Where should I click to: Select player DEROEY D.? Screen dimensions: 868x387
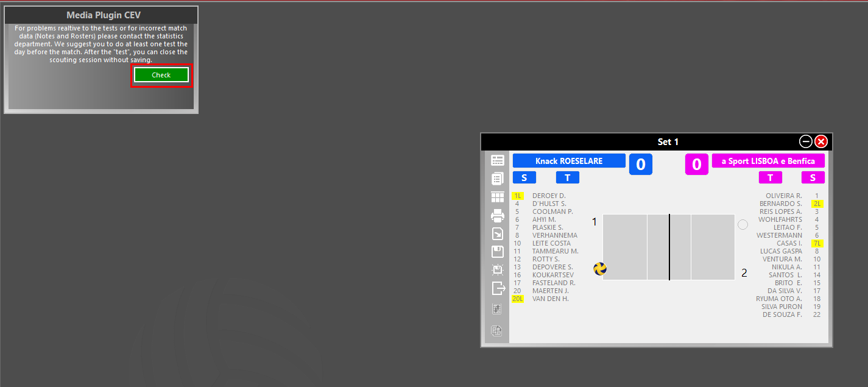coord(549,196)
